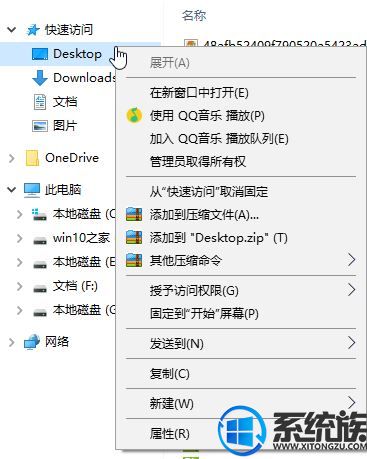Click the OneDrive folder icon
This screenshot has height=459, width=367.
pyautogui.click(x=32, y=158)
